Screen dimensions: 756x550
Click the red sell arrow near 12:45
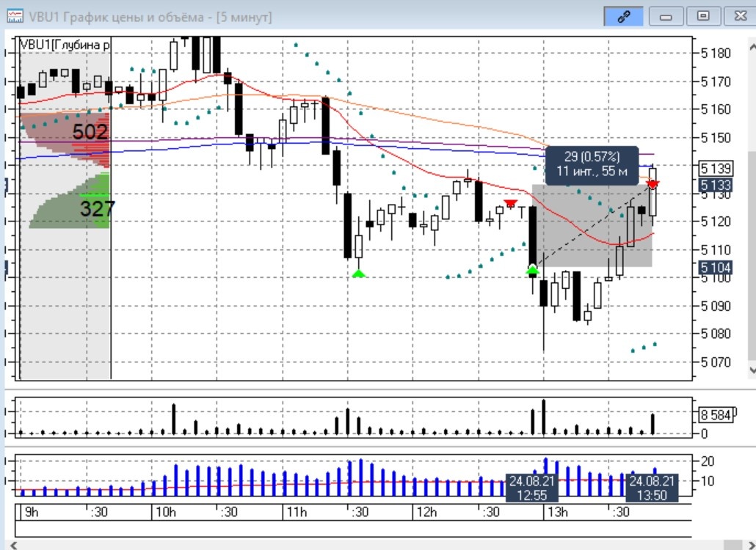tap(510, 203)
